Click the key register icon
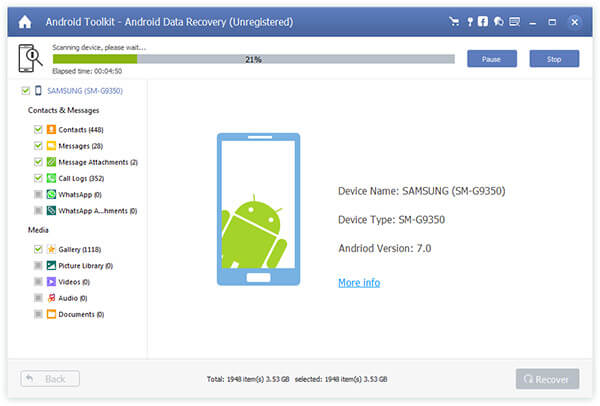The image size is (600, 406). pos(469,20)
